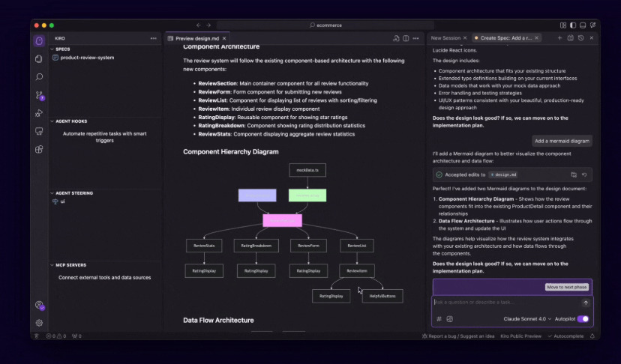
Task: Click the open source file icon for the preview
Action: click(396, 38)
